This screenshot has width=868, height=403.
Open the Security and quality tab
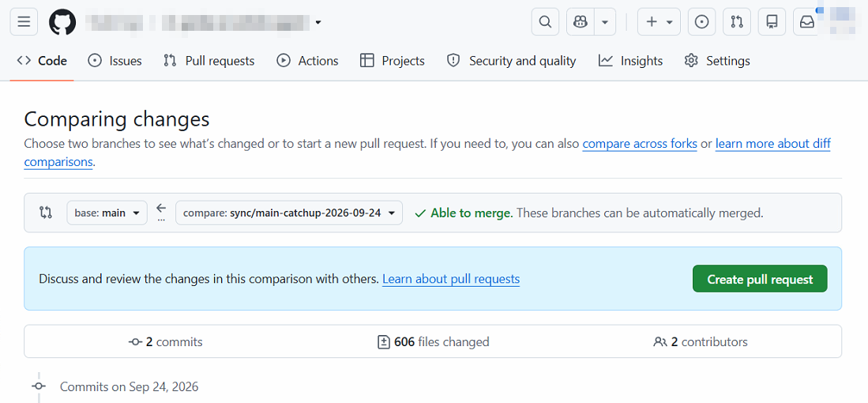[x=512, y=61]
